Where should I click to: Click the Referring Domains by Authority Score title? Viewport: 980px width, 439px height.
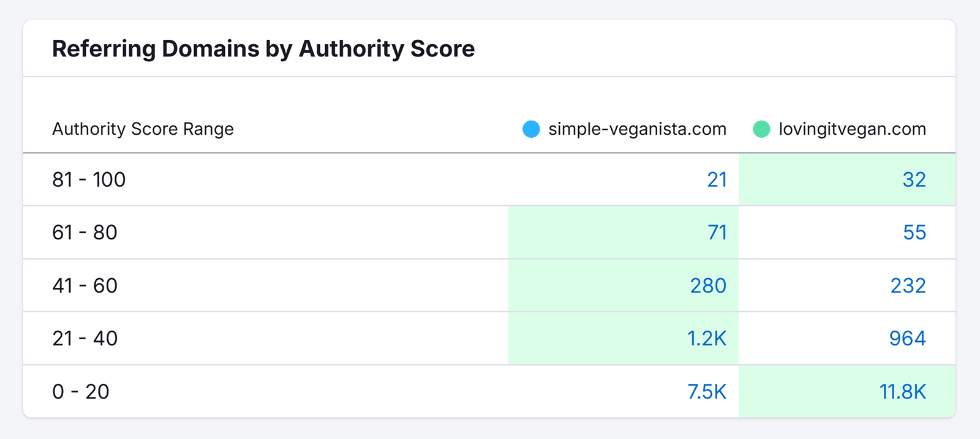pos(263,49)
